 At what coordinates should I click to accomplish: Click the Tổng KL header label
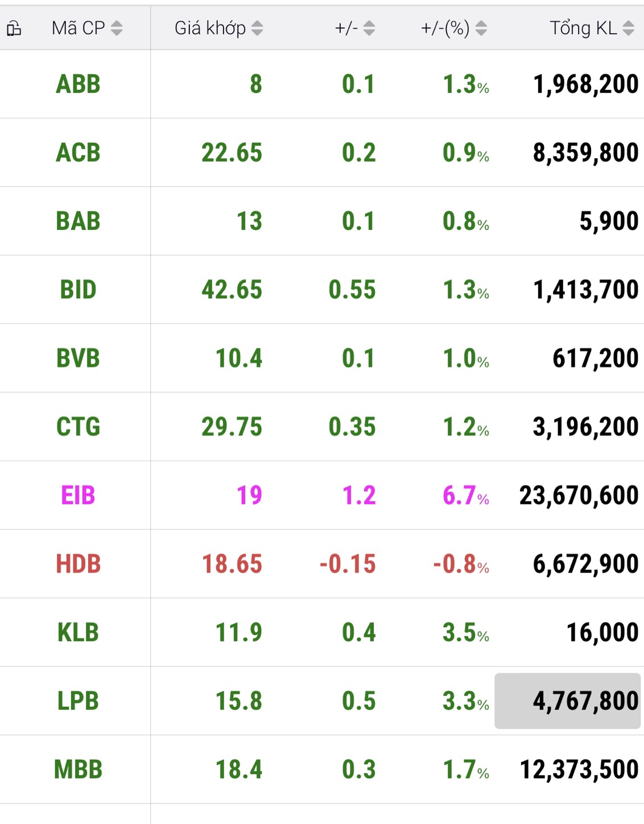(x=583, y=28)
